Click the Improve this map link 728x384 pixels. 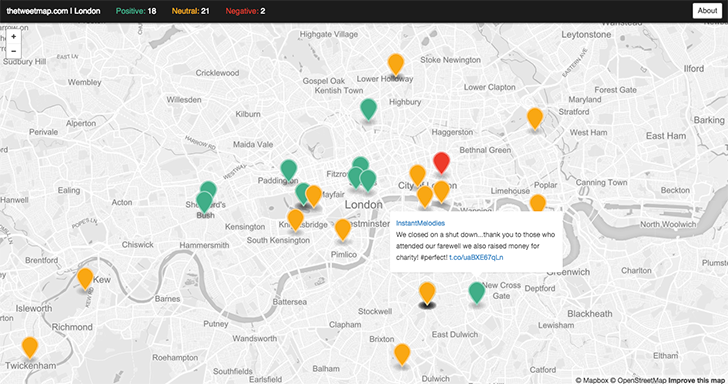pos(696,380)
